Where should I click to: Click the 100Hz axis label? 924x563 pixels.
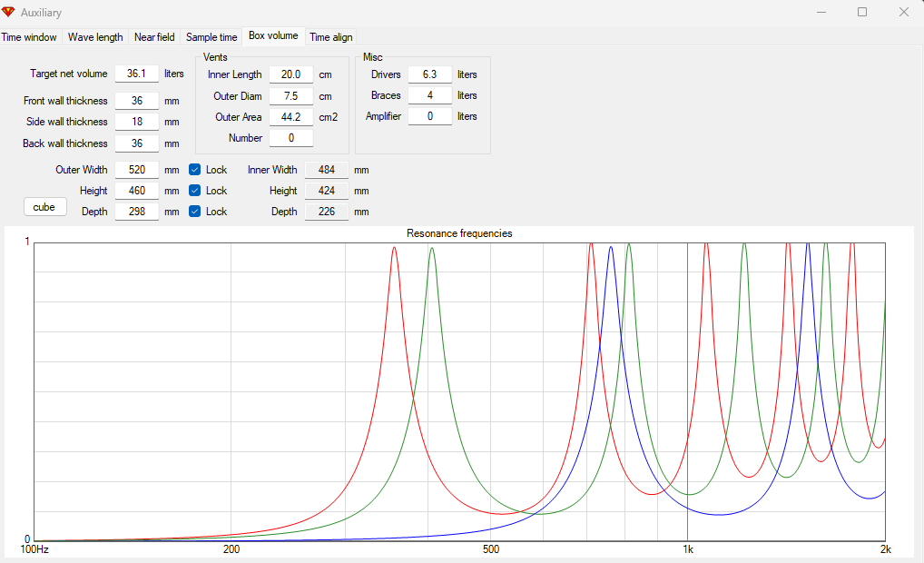tap(34, 549)
